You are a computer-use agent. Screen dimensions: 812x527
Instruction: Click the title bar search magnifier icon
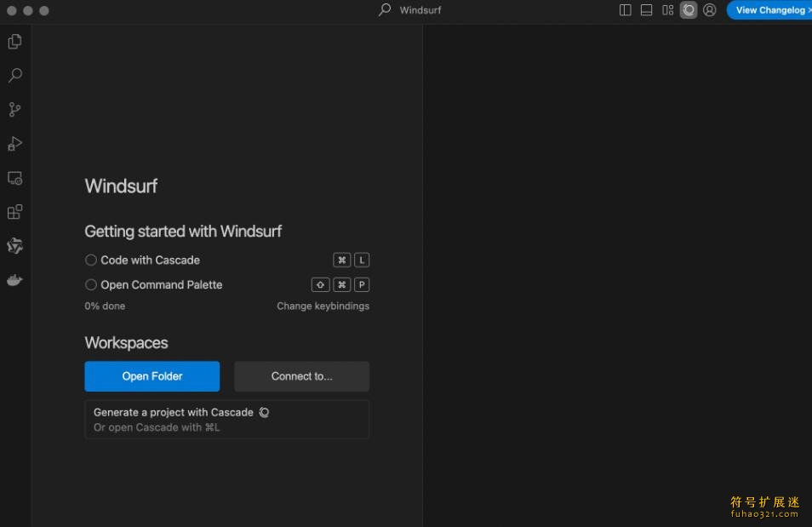tap(385, 10)
